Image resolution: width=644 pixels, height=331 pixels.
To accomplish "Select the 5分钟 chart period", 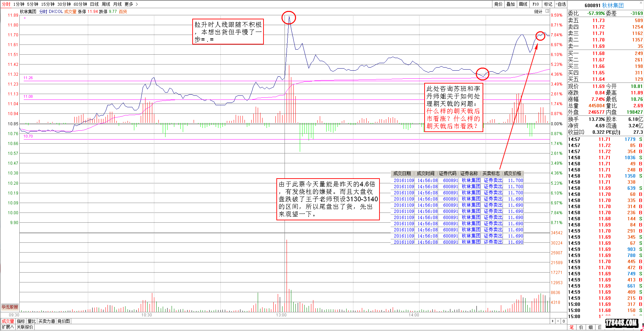I will click(33, 4).
